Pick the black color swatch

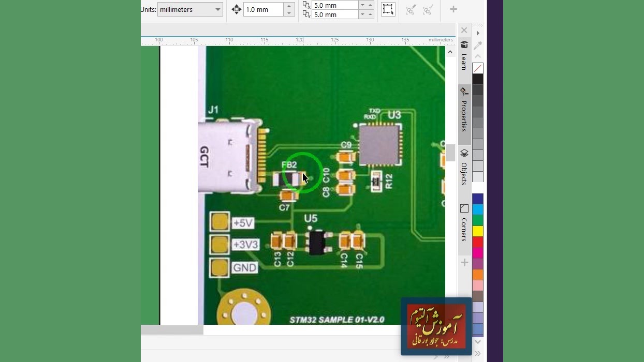coord(478,79)
